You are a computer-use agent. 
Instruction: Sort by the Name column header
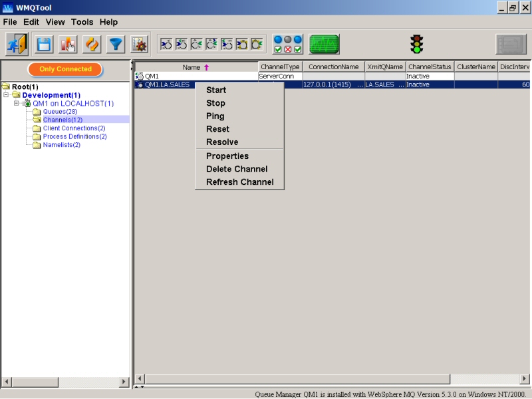click(x=196, y=67)
